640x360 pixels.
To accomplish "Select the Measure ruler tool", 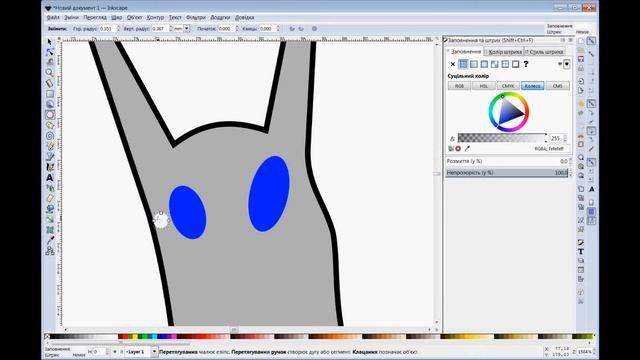I will click(50, 83).
